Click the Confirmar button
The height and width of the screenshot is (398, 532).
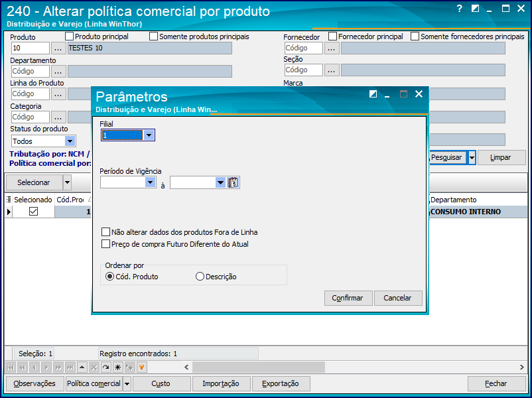coord(348,298)
